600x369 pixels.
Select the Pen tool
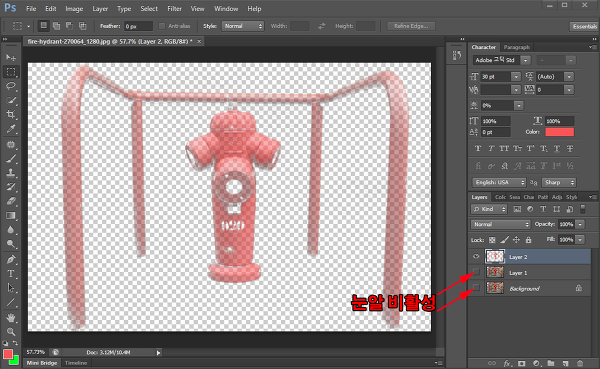tap(10, 260)
